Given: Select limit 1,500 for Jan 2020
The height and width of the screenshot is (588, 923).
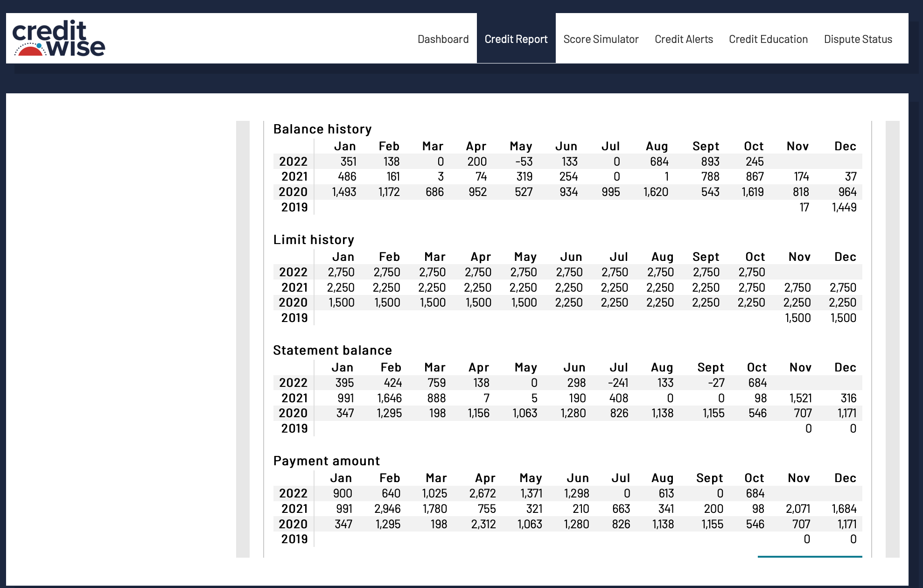Looking at the screenshot, I should click(342, 302).
